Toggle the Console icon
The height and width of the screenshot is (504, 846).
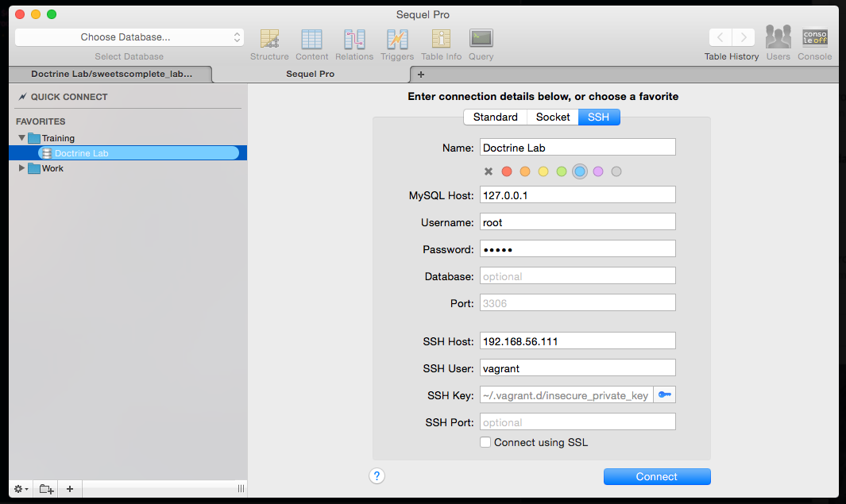click(x=814, y=37)
